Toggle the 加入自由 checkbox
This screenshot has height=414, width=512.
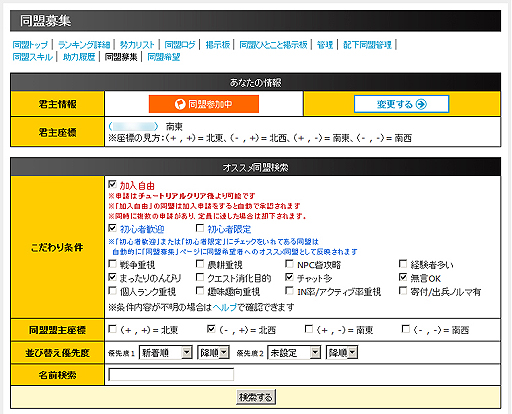(x=112, y=184)
